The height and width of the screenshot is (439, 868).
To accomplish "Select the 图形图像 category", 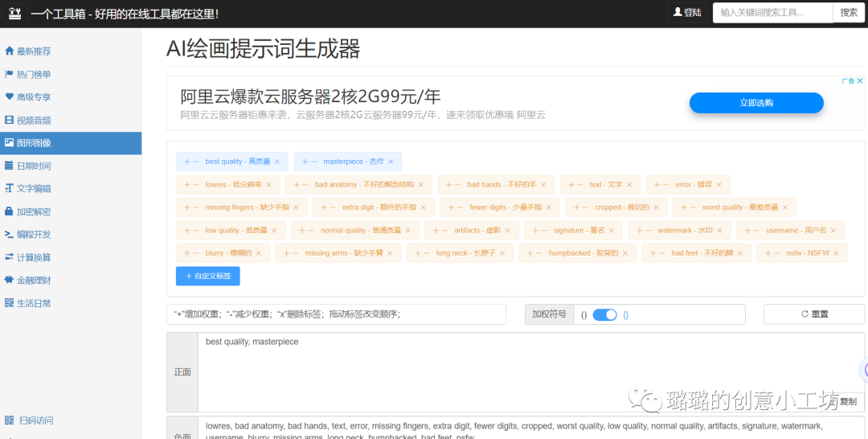I will (x=70, y=143).
